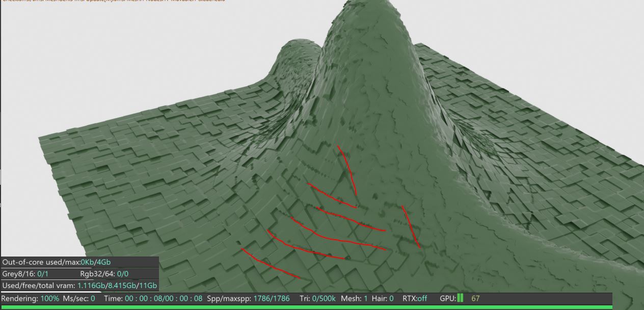Click the Rendering: 100% status entry
The image size is (644, 310).
31,298
